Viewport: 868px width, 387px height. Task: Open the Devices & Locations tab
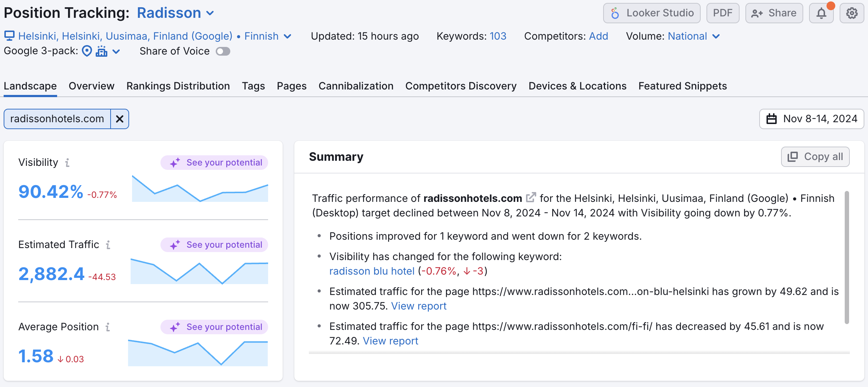577,86
